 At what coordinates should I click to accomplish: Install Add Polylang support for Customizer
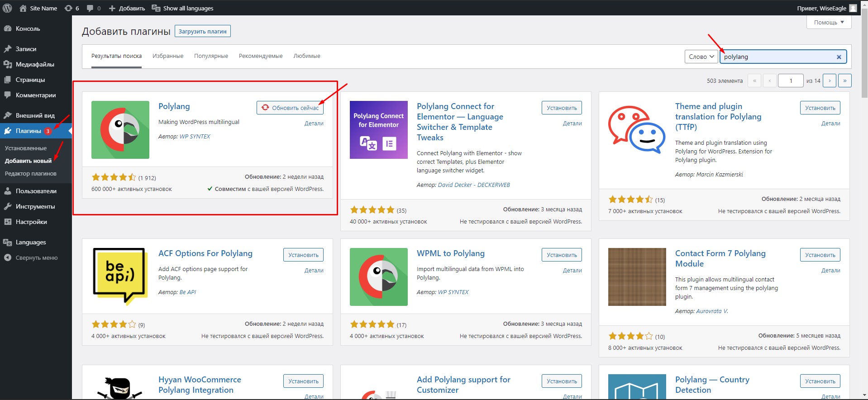click(x=562, y=381)
